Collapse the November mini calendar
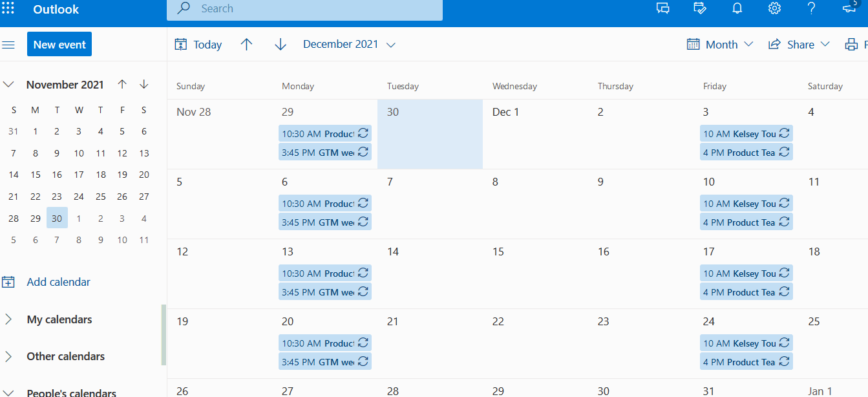The image size is (868, 397). 8,84
